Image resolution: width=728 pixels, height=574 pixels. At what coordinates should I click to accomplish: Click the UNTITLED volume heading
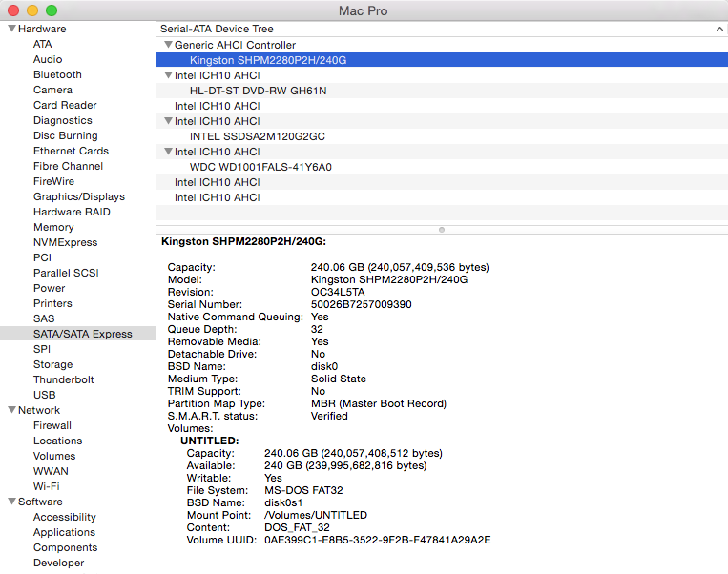pyautogui.click(x=209, y=441)
